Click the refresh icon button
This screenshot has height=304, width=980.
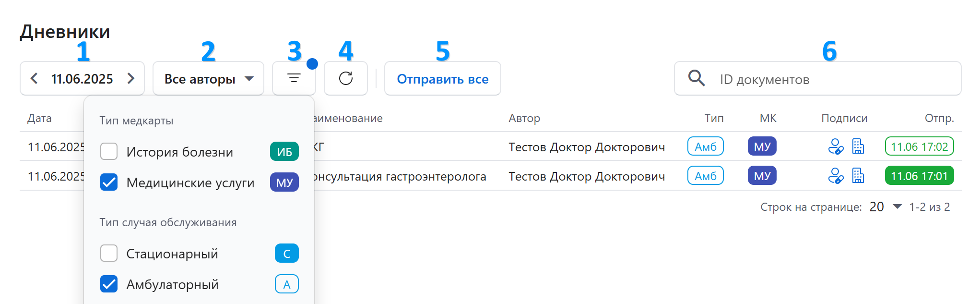(x=345, y=78)
